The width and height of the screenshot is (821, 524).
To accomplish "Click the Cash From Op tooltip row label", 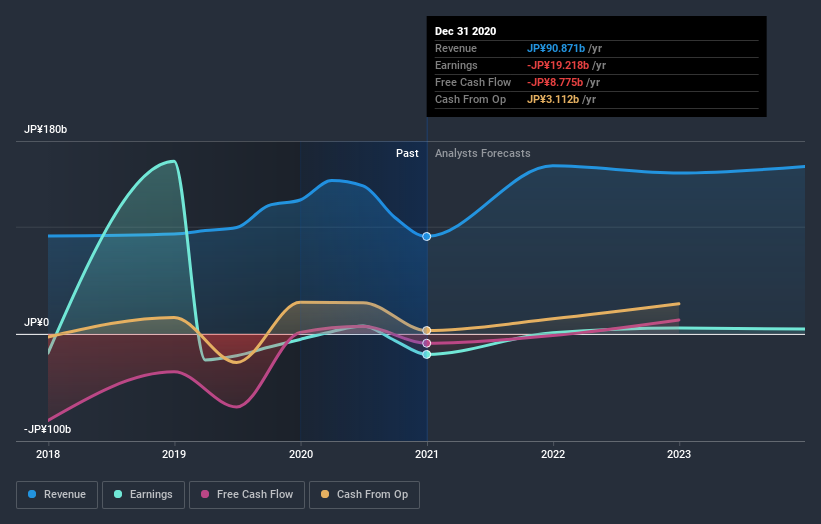I will (471, 99).
